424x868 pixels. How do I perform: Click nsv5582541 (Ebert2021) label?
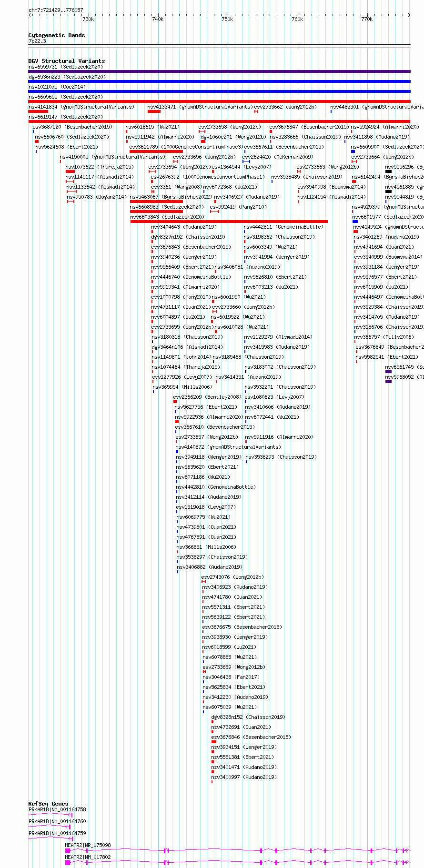[x=387, y=357]
